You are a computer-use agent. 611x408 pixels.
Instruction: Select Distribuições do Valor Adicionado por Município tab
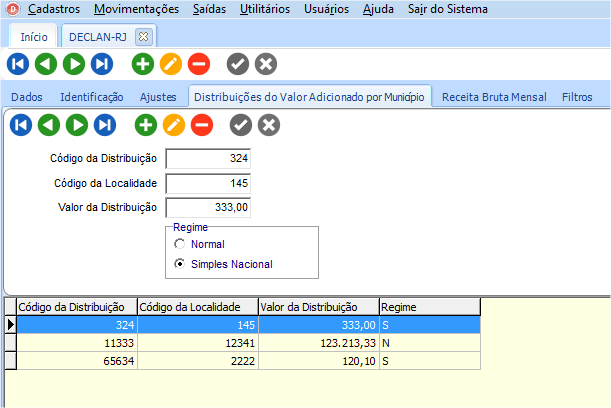point(309,97)
